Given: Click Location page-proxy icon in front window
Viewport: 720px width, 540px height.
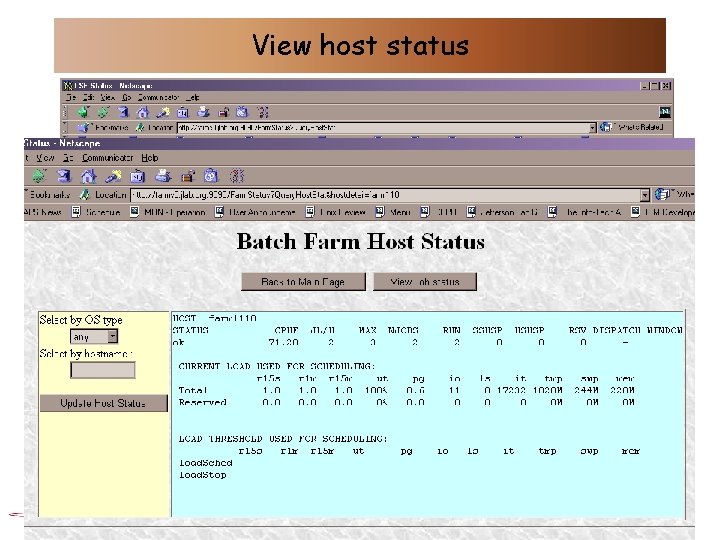Looking at the screenshot, I should point(84,195).
